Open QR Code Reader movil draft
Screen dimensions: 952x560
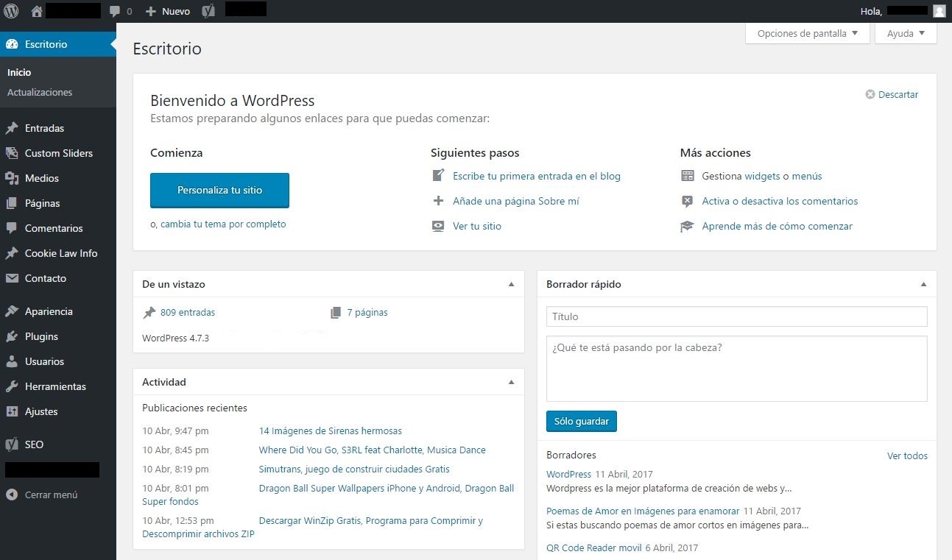pos(594,547)
